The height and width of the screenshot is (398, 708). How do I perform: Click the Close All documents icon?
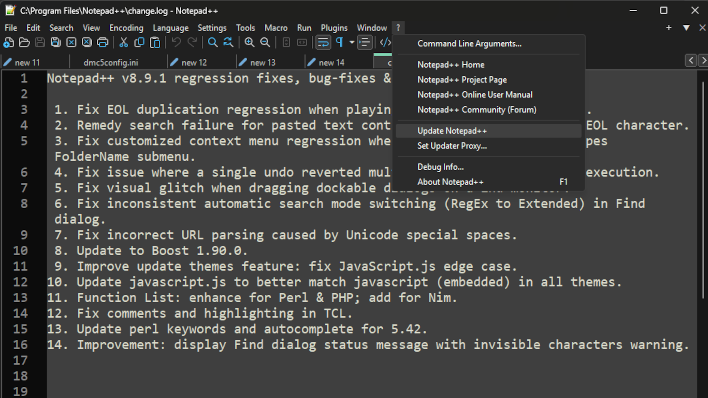click(87, 42)
